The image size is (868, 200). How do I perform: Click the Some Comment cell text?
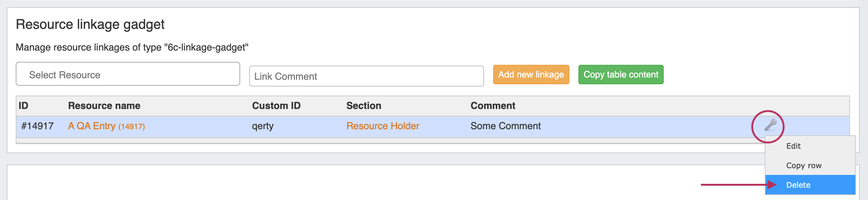505,126
